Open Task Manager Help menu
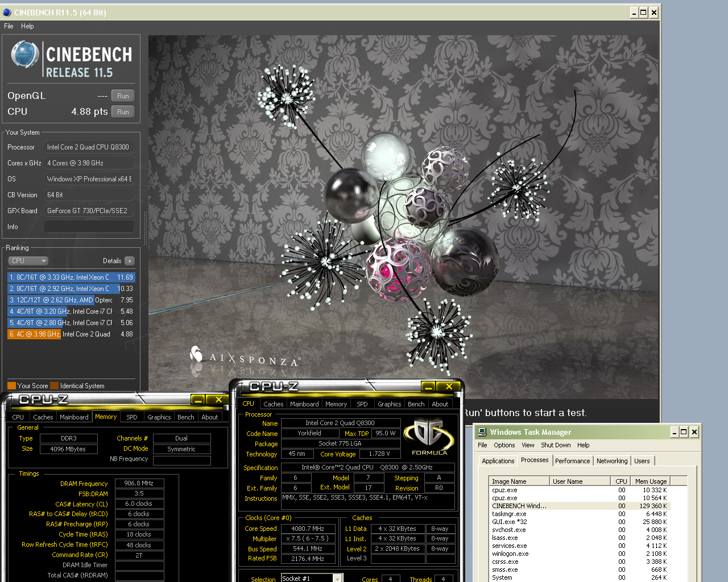Image resolution: width=728 pixels, height=582 pixels. [x=583, y=445]
